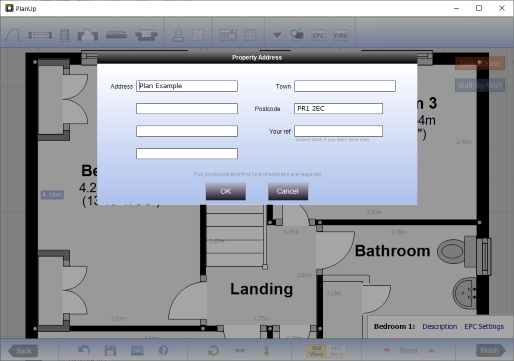
Task: Click Cancel in Property Address dialog
Action: pyautogui.click(x=288, y=191)
